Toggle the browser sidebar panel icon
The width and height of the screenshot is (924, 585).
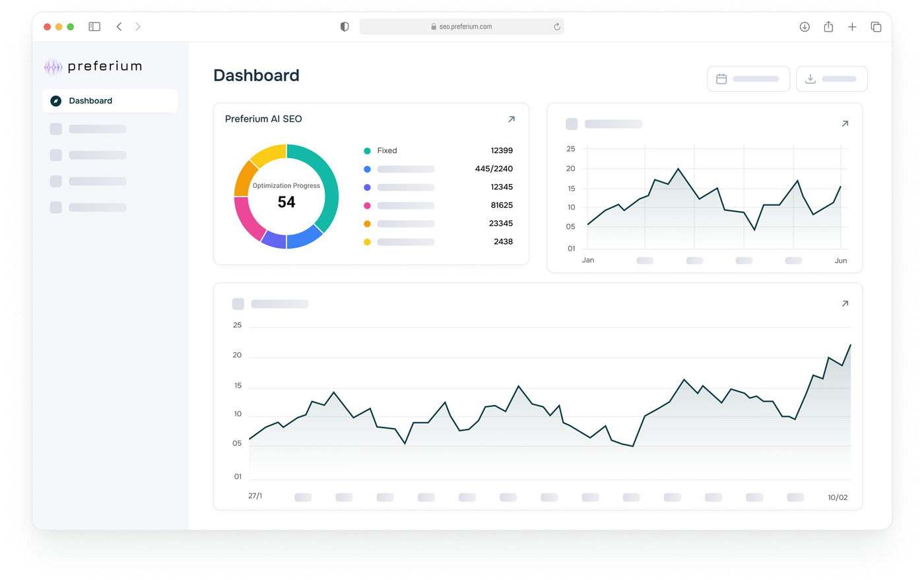(94, 27)
